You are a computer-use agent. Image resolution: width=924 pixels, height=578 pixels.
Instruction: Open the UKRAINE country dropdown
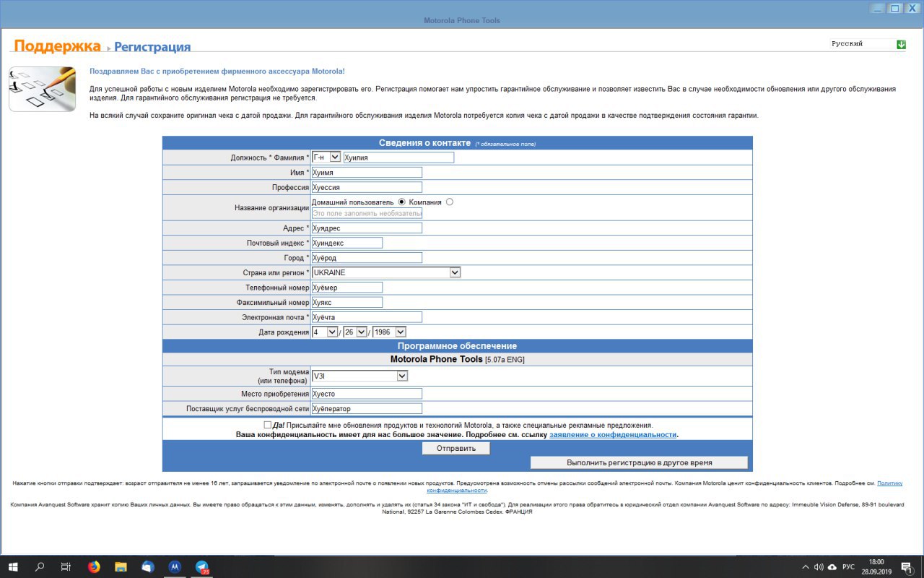(x=386, y=272)
